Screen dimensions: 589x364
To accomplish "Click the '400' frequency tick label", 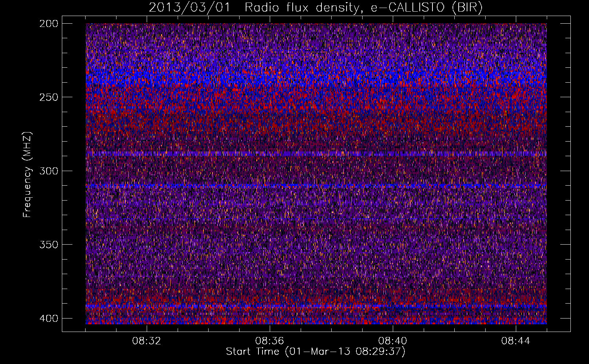I will [x=48, y=318].
